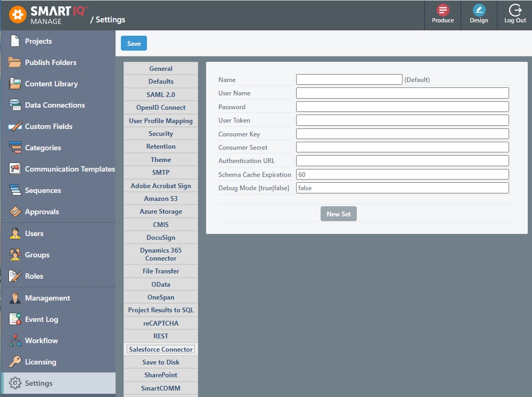This screenshot has width=532, height=397.
Task: Click the Event Log checklist icon
Action: [15, 319]
